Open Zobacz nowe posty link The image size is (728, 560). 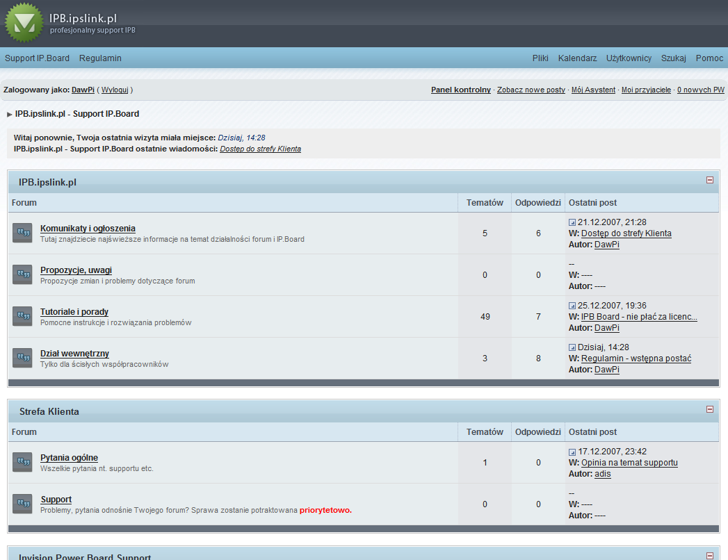[x=531, y=90]
